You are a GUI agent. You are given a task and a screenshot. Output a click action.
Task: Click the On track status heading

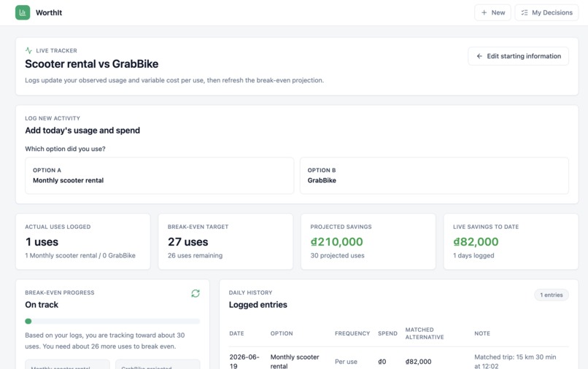pyautogui.click(x=42, y=305)
